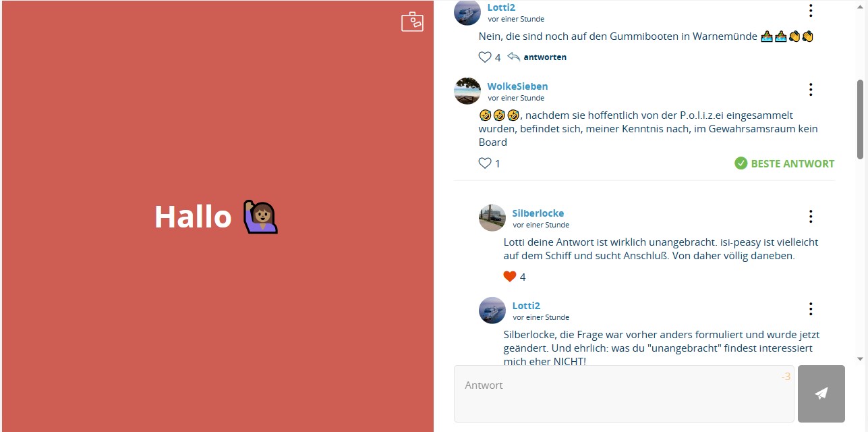Open three-dot menu on WolkeSieben's comment

click(x=811, y=89)
